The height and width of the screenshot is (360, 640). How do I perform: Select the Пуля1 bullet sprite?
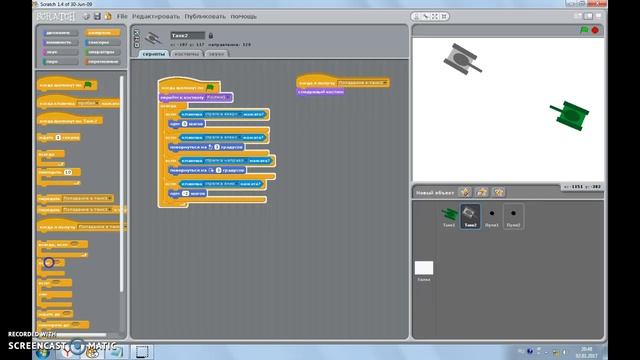pyautogui.click(x=492, y=216)
